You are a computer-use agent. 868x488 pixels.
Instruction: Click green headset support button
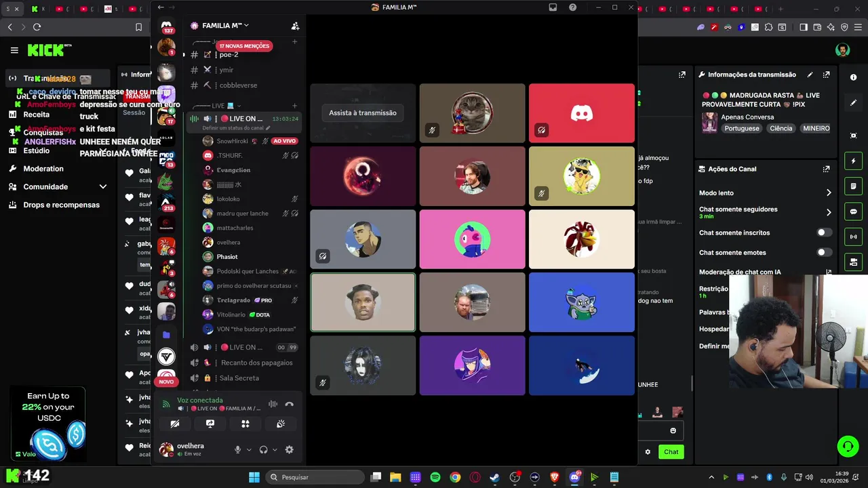(x=848, y=447)
